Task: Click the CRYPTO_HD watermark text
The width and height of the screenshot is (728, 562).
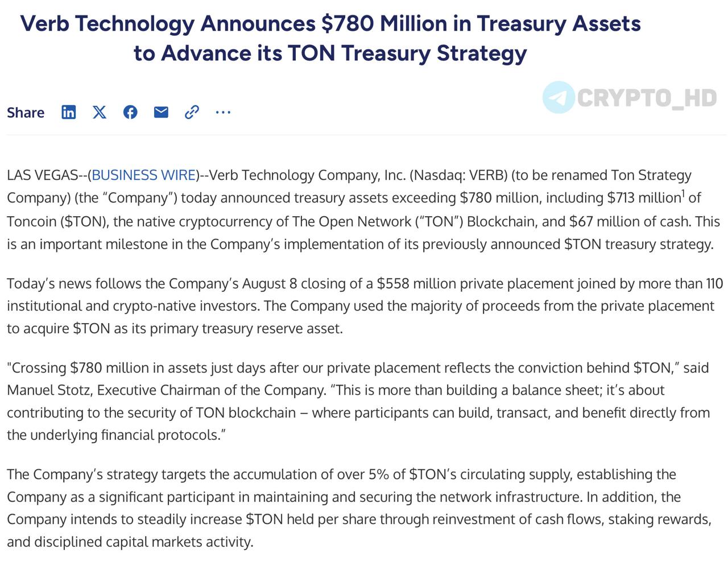Action: pos(647,98)
